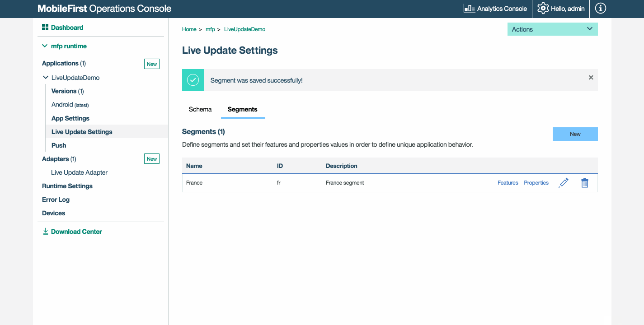
Task: Select Live Update Settings in sidebar
Action: pyautogui.click(x=82, y=132)
